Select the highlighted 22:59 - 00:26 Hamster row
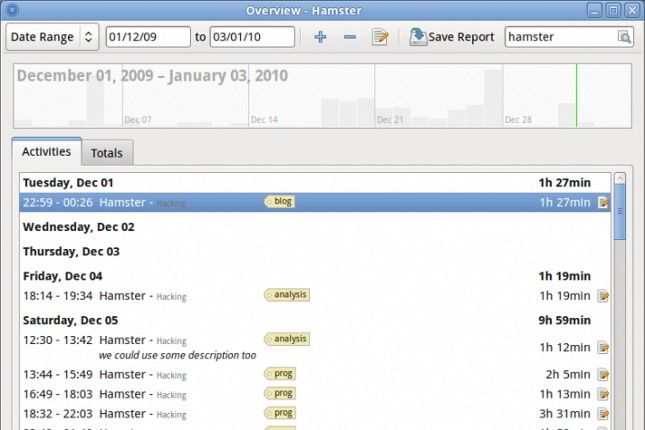The image size is (645, 430). click(315, 202)
